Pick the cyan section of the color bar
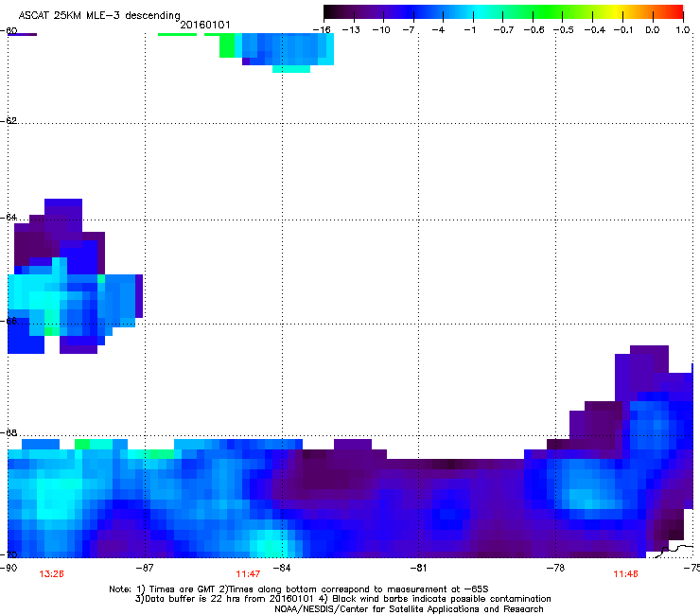This screenshot has height=615, width=700. 478,11
